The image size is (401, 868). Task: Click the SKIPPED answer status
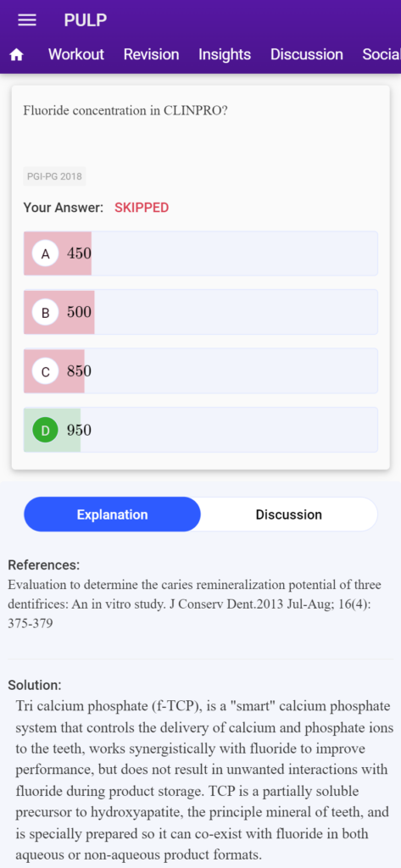pos(142,208)
